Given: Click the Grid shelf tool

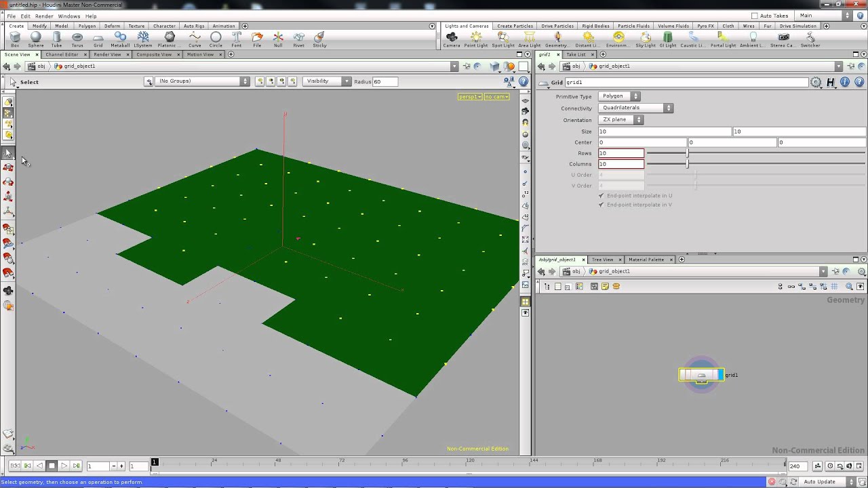Looking at the screenshot, I should click(98, 39).
